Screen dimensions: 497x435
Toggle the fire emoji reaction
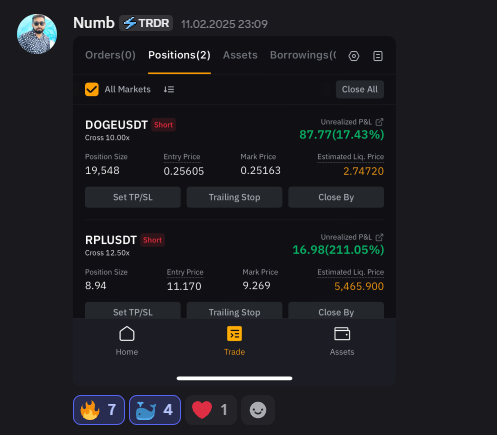pyautogui.click(x=99, y=410)
